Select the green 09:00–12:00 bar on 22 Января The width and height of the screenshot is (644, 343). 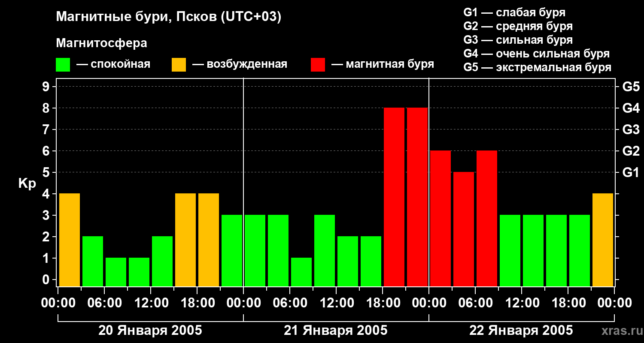[510, 250]
